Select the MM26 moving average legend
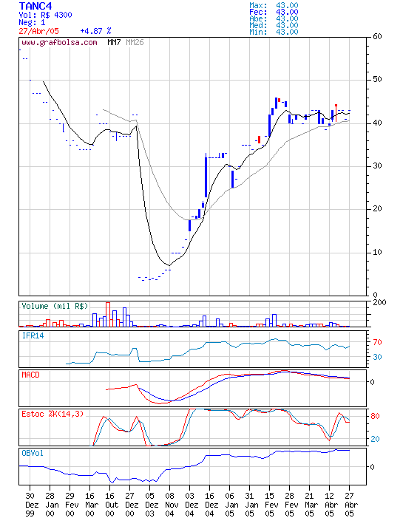 135,42
